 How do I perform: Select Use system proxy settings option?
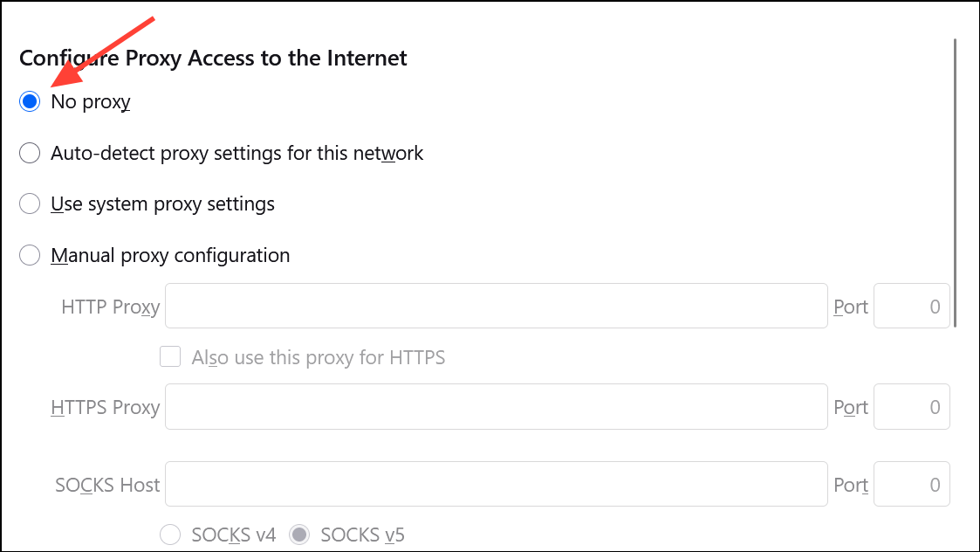tap(30, 204)
